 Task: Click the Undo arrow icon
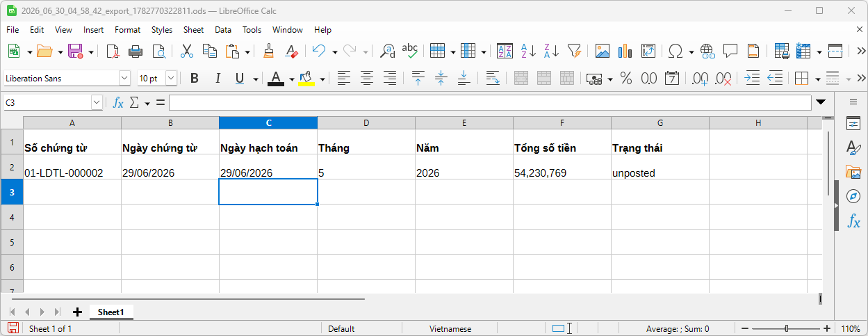coord(319,51)
